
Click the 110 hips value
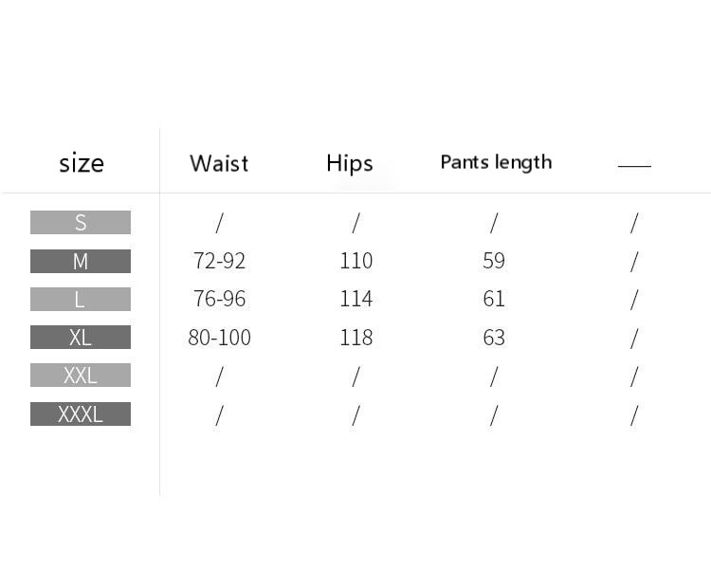pyautogui.click(x=356, y=261)
